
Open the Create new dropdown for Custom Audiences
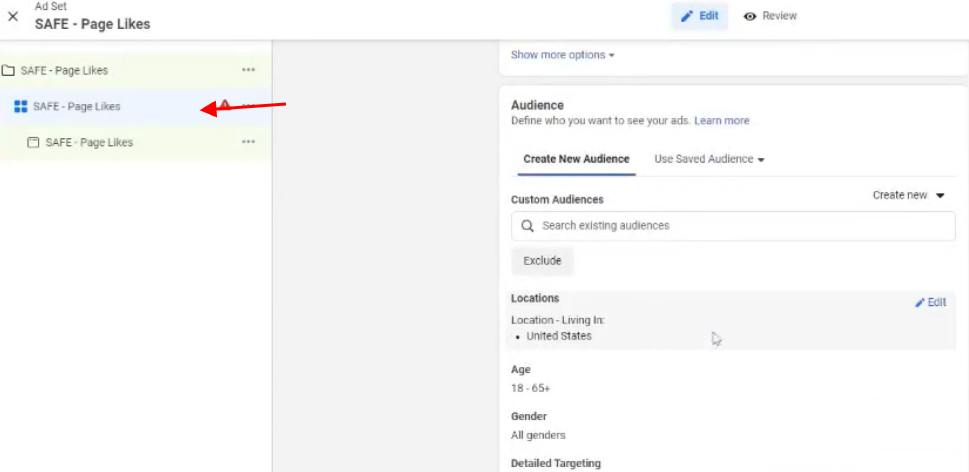pos(908,195)
